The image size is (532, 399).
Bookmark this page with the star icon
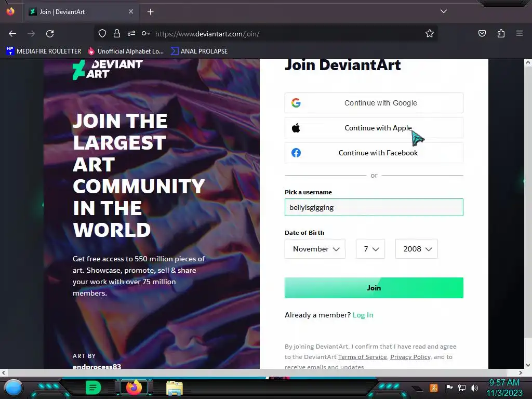coord(430,34)
